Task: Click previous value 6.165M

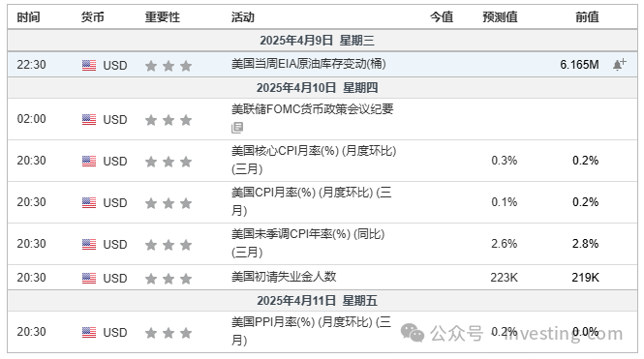Action: point(579,65)
